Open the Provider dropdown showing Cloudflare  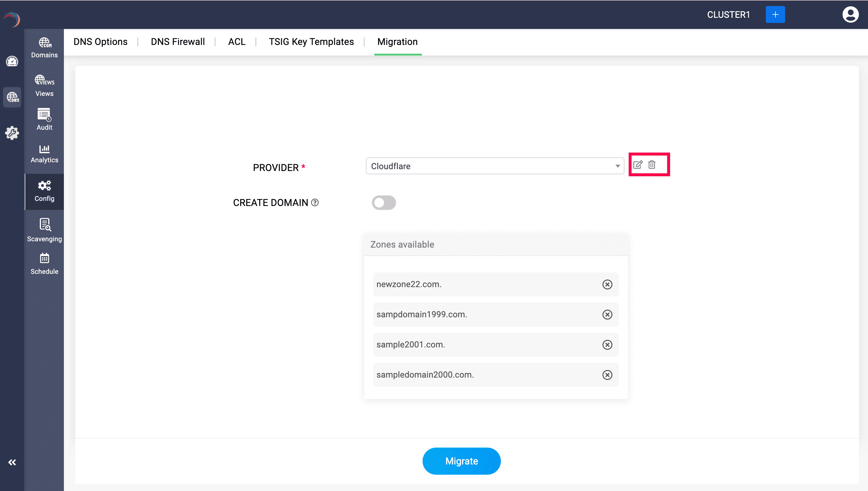(495, 166)
